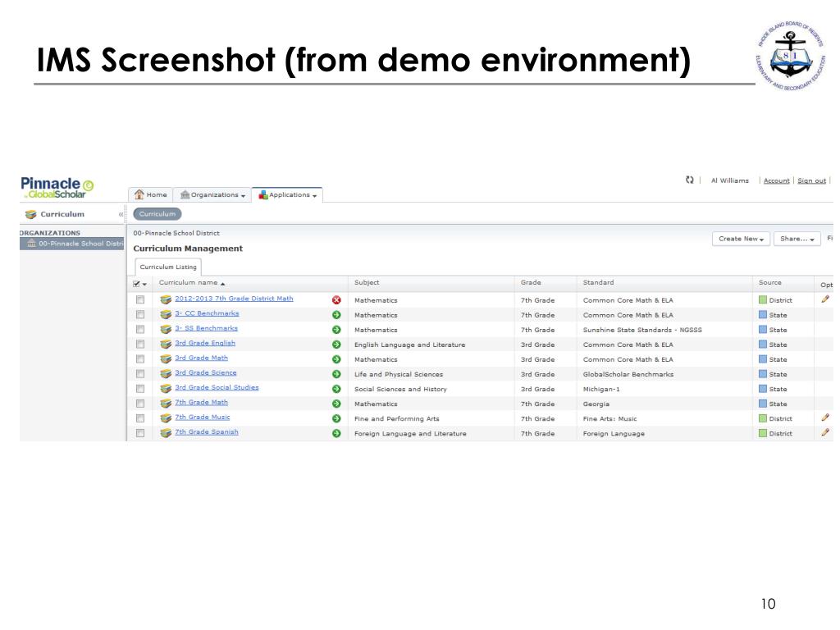Click the building icon beside 00-Pinnacle School District
This screenshot has width=840, height=630.
(32, 243)
